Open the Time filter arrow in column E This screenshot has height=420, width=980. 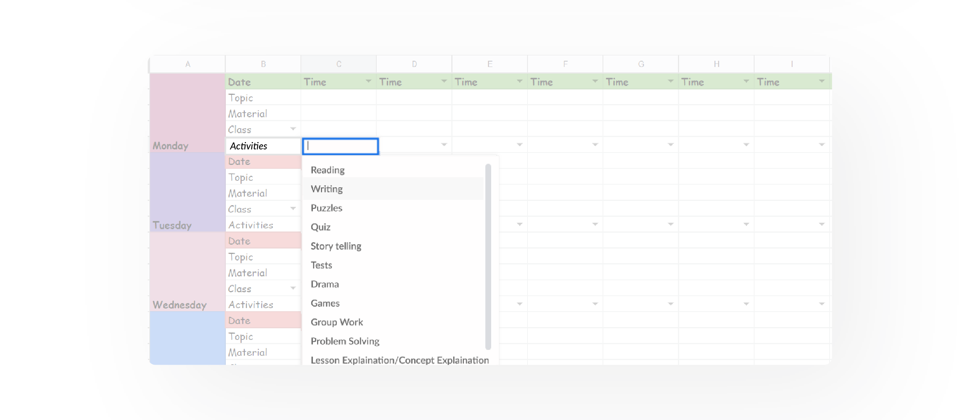tap(520, 81)
